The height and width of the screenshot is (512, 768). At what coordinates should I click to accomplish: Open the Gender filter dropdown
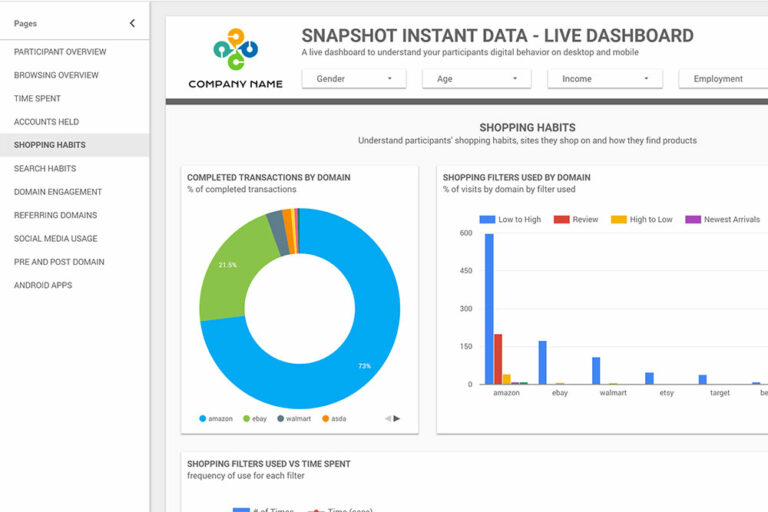coord(354,79)
